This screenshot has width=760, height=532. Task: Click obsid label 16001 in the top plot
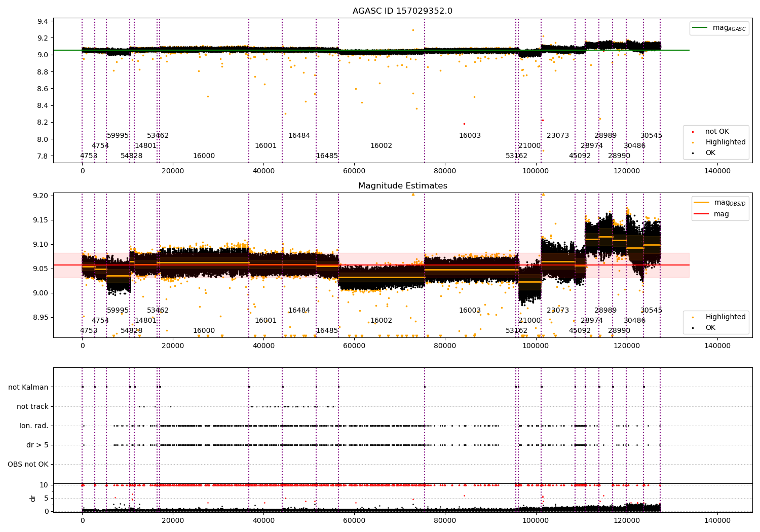click(x=266, y=146)
